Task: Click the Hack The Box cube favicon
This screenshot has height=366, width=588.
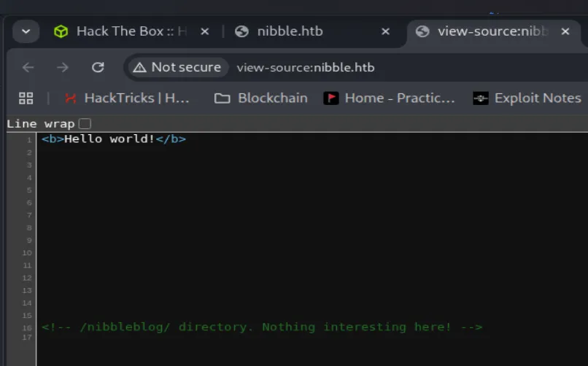Action: coord(61,31)
